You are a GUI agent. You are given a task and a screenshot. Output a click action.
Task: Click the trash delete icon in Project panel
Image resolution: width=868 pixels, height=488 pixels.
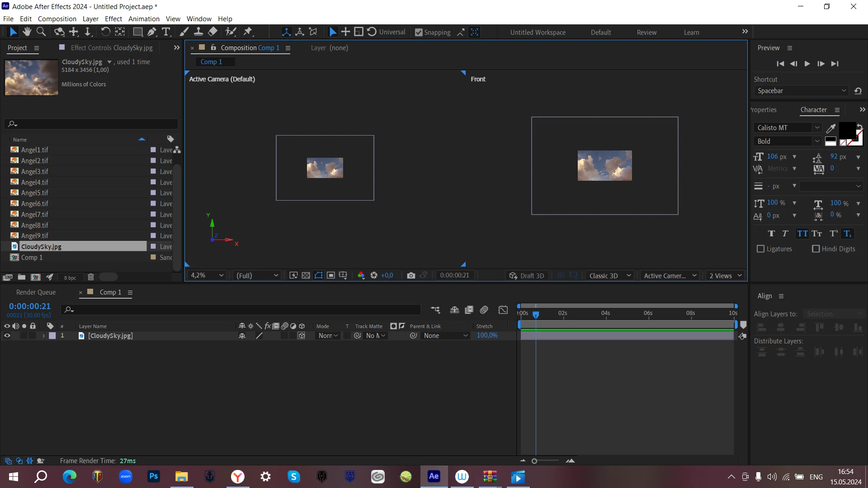point(90,277)
